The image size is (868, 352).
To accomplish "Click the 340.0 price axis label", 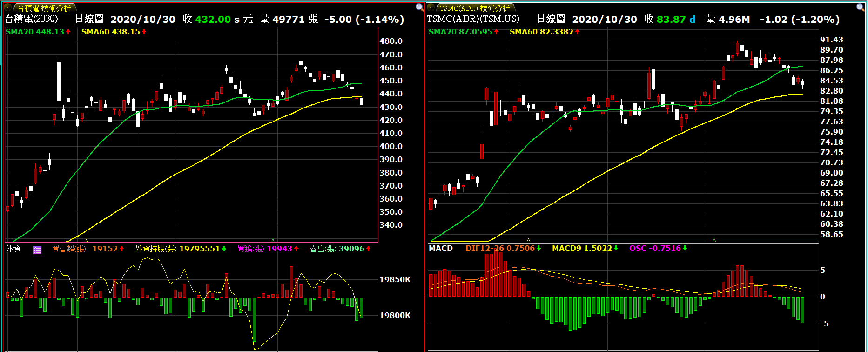I will coord(391,225).
